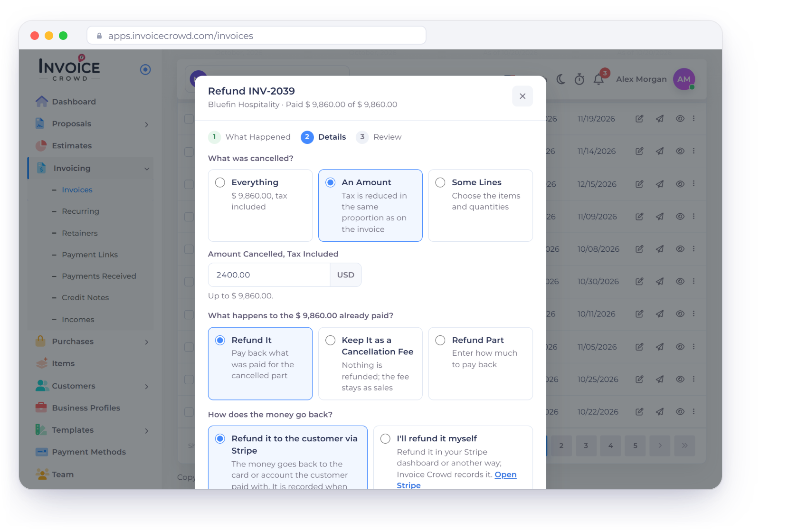
Task: Toggle dark mode moon icon
Action: click(560, 79)
